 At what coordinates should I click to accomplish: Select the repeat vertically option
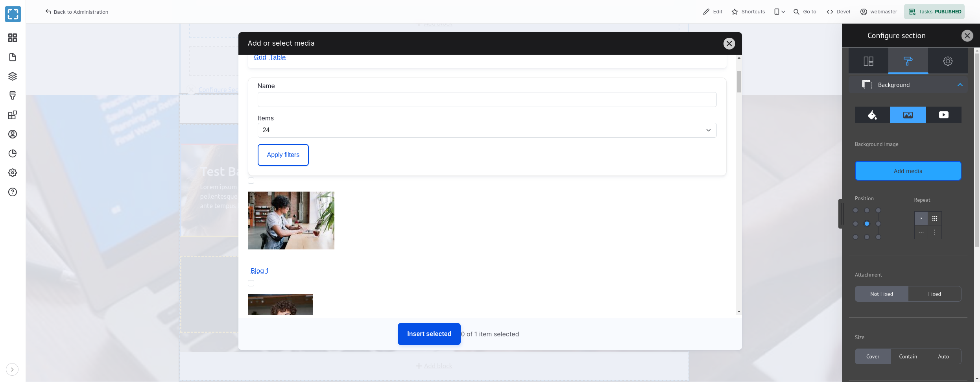click(x=935, y=232)
